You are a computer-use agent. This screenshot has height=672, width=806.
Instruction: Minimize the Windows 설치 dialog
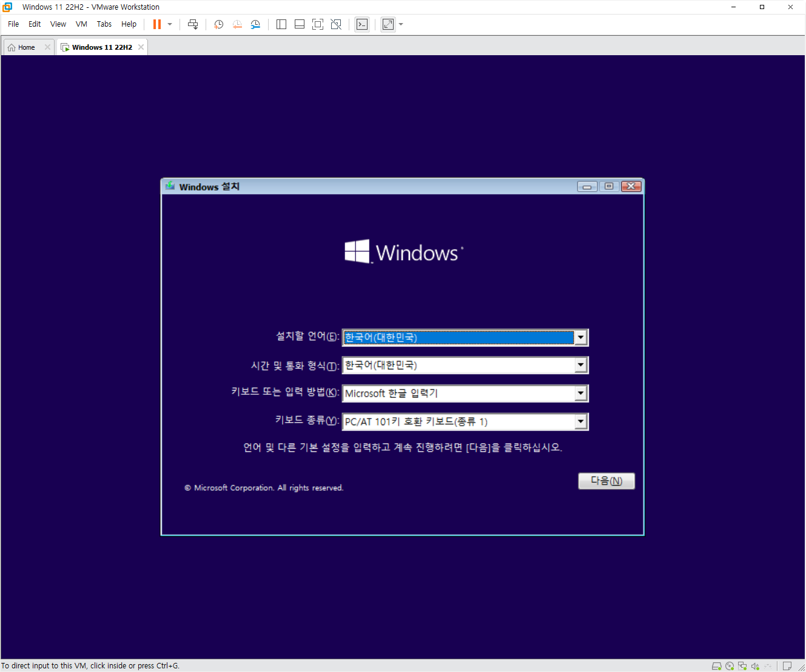[x=587, y=186]
